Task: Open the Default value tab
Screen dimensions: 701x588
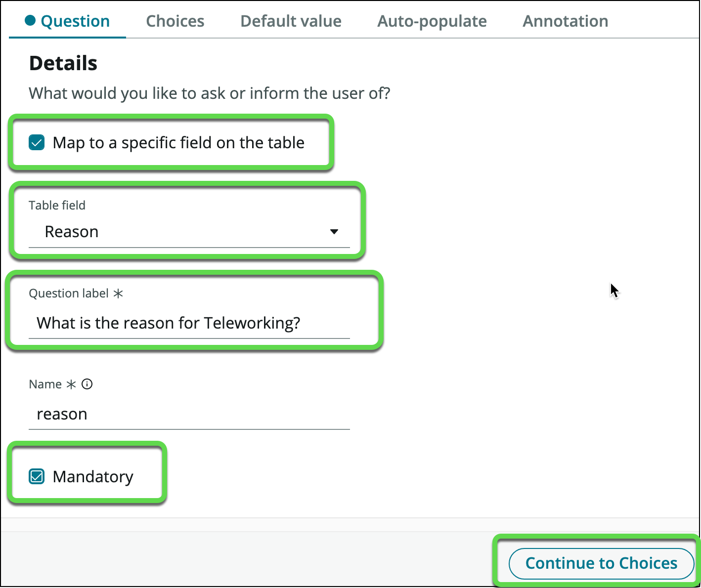Action: pos(291,21)
